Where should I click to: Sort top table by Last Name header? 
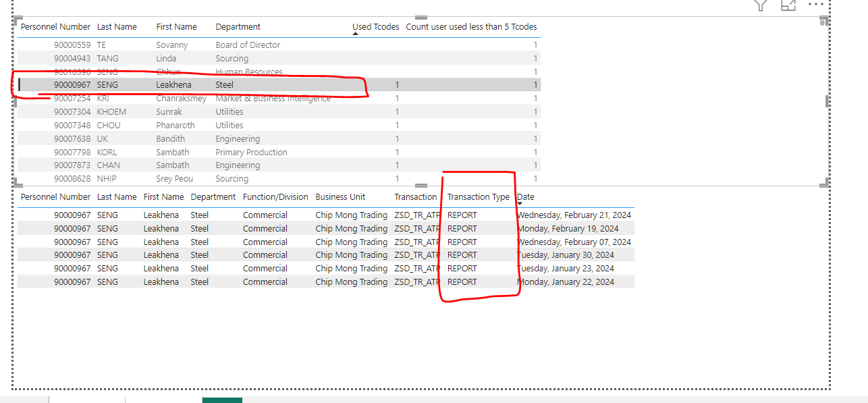point(117,27)
